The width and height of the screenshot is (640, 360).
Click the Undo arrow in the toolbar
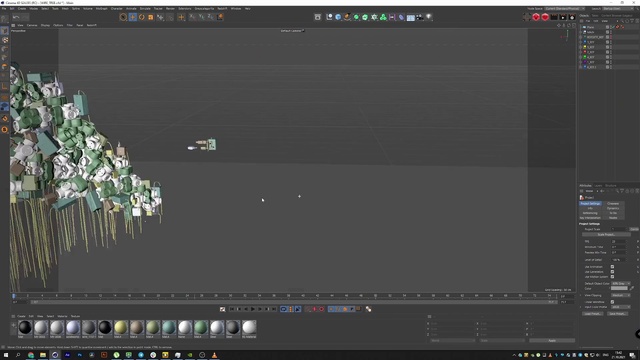pos(16,17)
